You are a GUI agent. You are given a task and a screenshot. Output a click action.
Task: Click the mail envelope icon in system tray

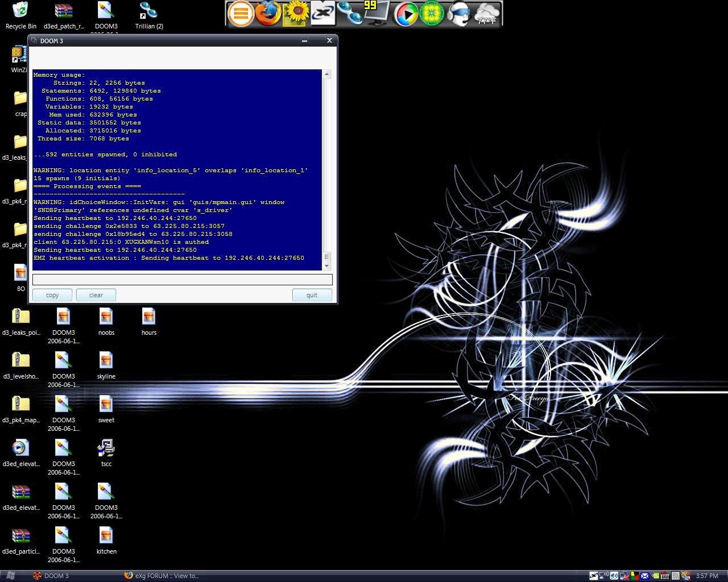click(x=645, y=576)
